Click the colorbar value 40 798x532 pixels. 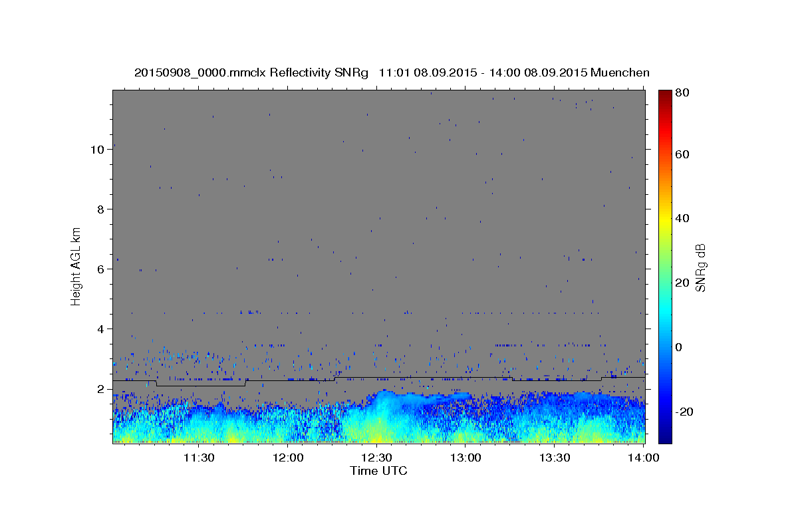point(681,218)
